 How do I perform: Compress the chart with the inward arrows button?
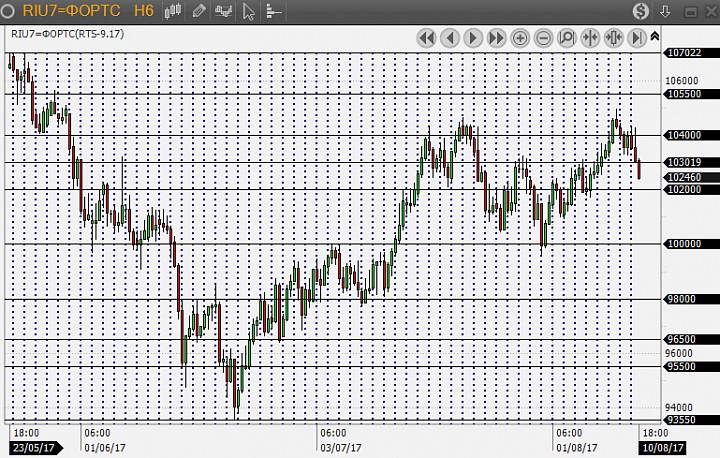click(590, 38)
